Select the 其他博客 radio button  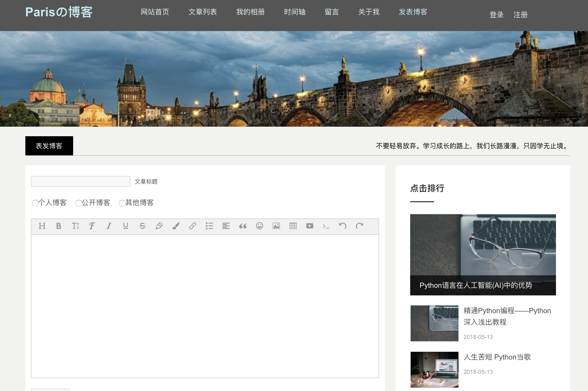tap(122, 203)
